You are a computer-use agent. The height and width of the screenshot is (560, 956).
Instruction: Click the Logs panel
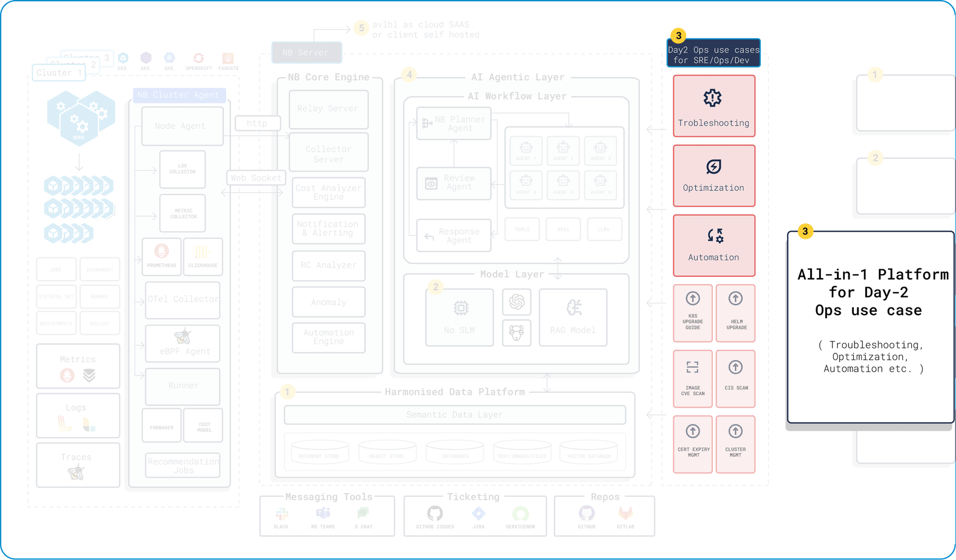78,416
